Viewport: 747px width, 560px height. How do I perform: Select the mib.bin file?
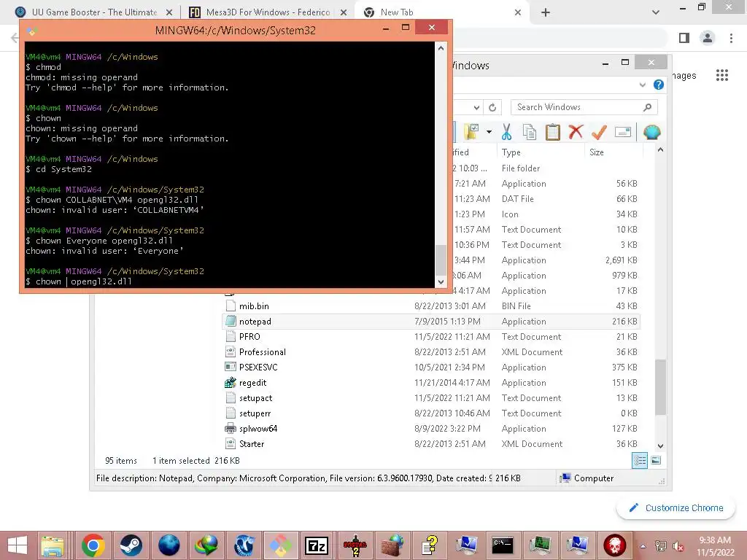(x=253, y=306)
